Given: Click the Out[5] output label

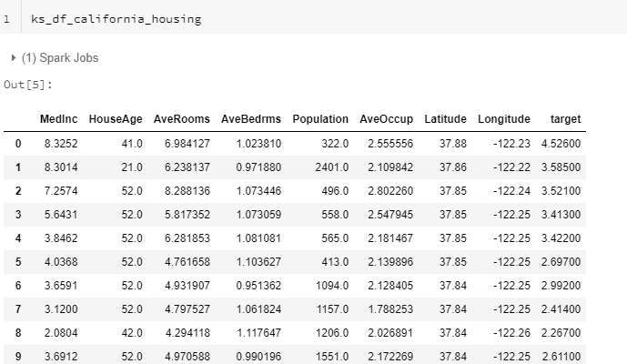Looking at the screenshot, I should coord(28,85).
